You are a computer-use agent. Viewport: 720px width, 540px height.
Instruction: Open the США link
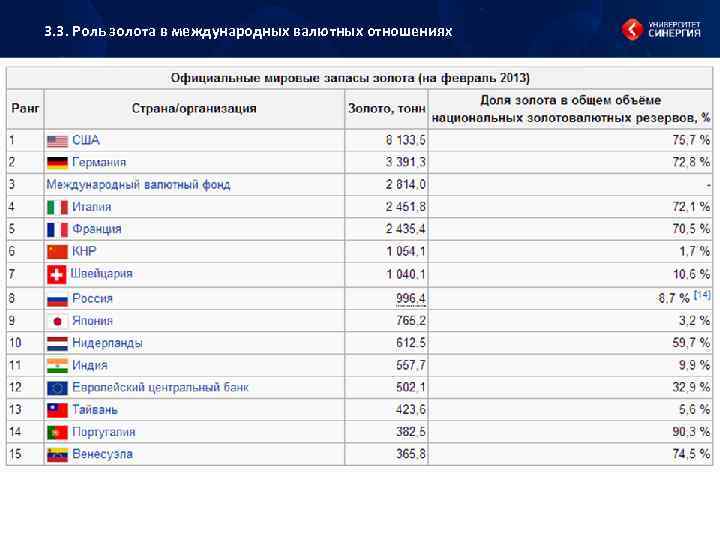[x=86, y=140]
